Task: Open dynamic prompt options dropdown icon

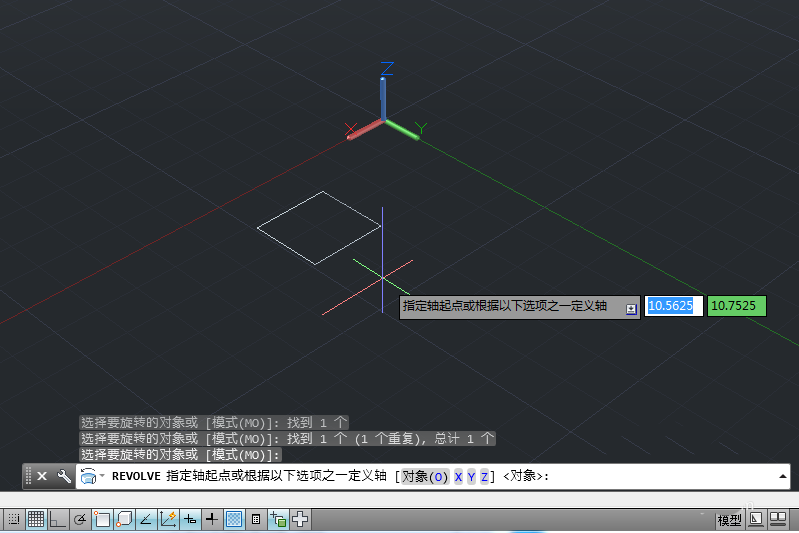Action: click(x=631, y=309)
